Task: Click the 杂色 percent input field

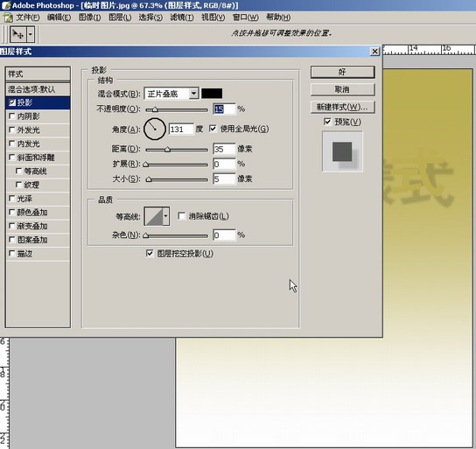Action: click(224, 235)
